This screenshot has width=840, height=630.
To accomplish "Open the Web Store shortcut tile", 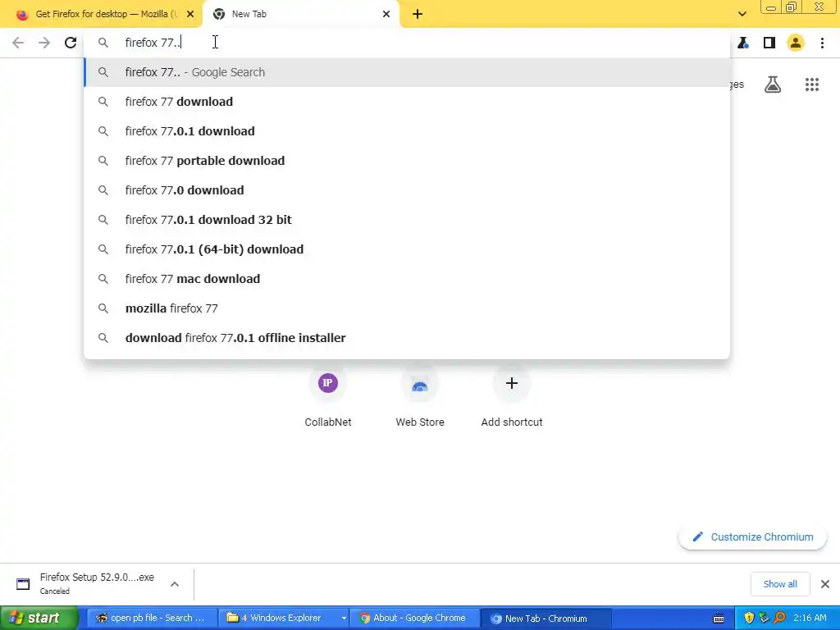I will 420,396.
